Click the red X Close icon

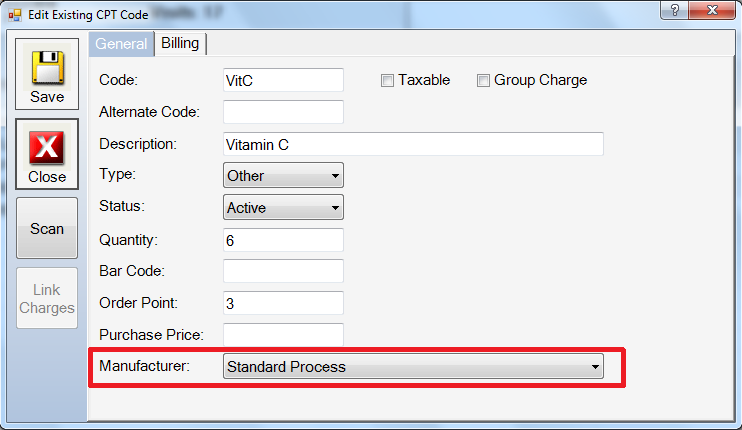[x=46, y=149]
